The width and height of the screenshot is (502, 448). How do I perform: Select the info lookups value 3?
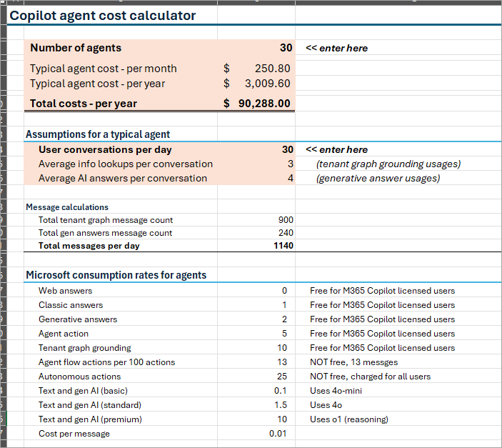point(291,164)
